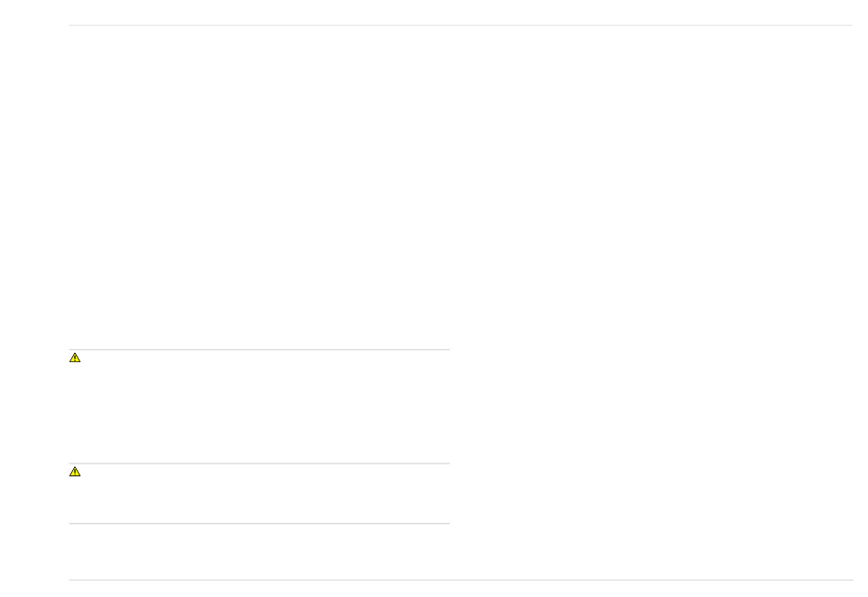Image resolution: width=868 pixels, height=597 pixels.
Task: Click the upper yellow warning triangle icon
Action: coord(75,357)
